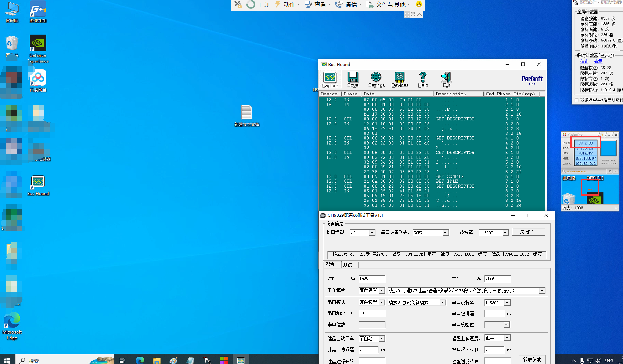Select the Recycle Bin desktop icon
Screen dimensions: 623x364
click(12, 47)
